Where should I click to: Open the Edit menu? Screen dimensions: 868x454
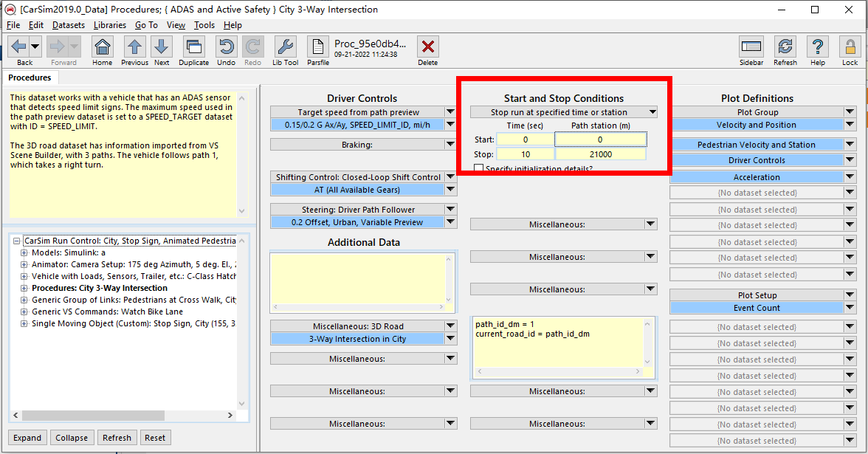(x=36, y=25)
